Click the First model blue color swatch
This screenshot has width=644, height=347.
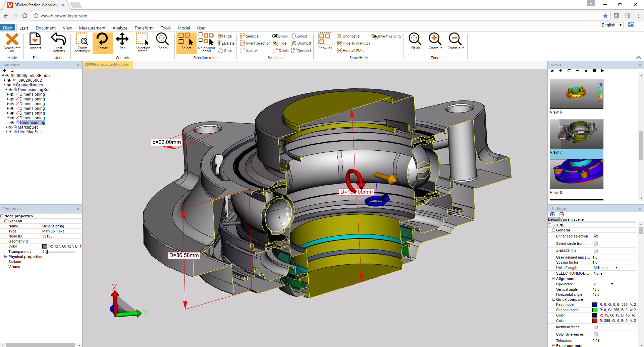pyautogui.click(x=595, y=304)
